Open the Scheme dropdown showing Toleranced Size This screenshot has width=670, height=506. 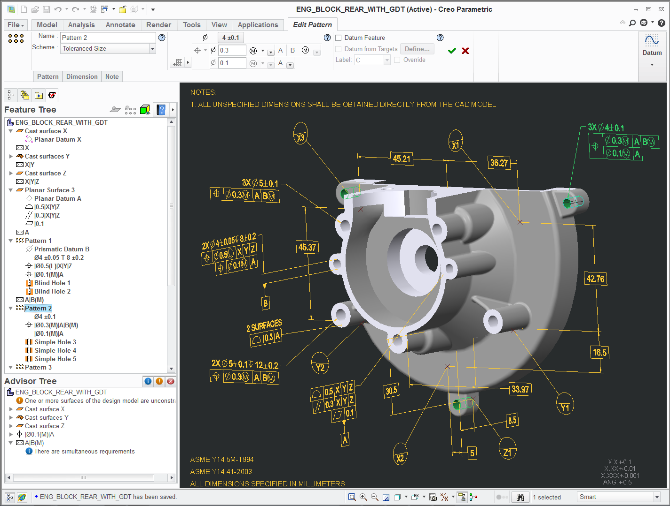click(x=152, y=47)
